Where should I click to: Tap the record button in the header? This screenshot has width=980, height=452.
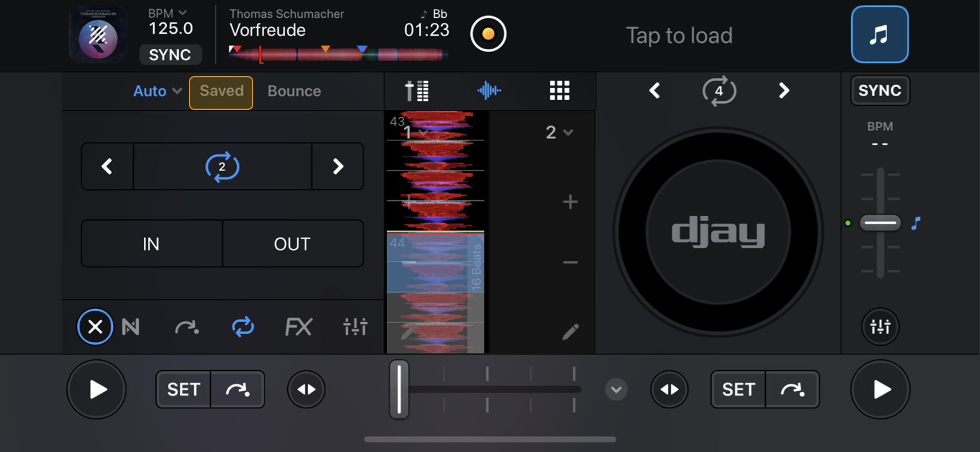click(488, 34)
